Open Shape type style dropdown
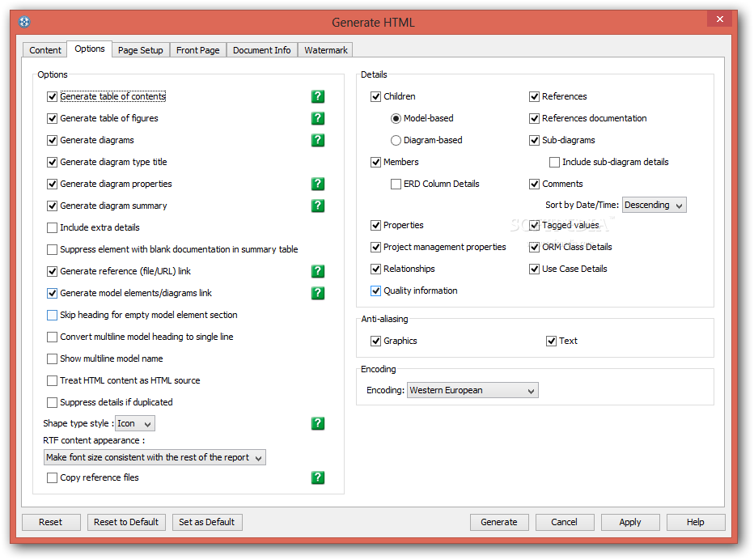This screenshot has height=560, width=754. (135, 423)
